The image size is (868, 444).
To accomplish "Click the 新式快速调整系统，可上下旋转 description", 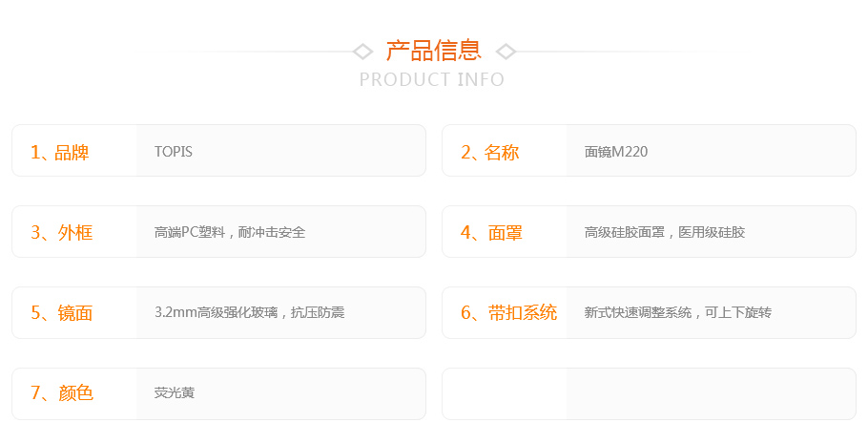I will 677,312.
